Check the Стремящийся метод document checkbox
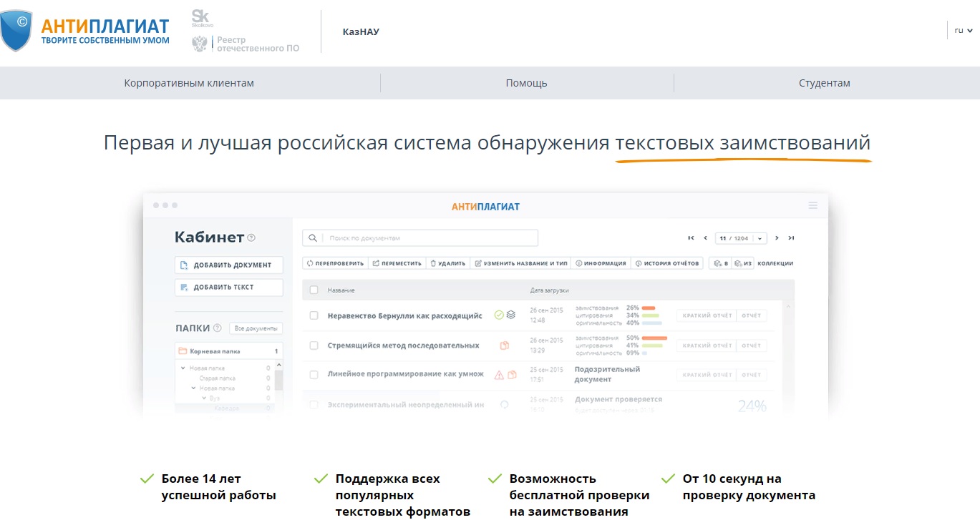The height and width of the screenshot is (520, 980). 314,345
